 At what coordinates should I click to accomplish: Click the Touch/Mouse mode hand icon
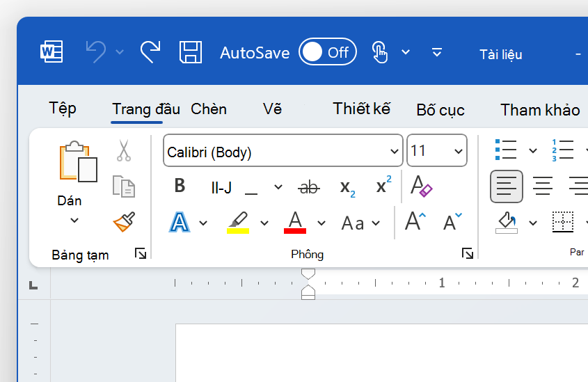pos(379,52)
